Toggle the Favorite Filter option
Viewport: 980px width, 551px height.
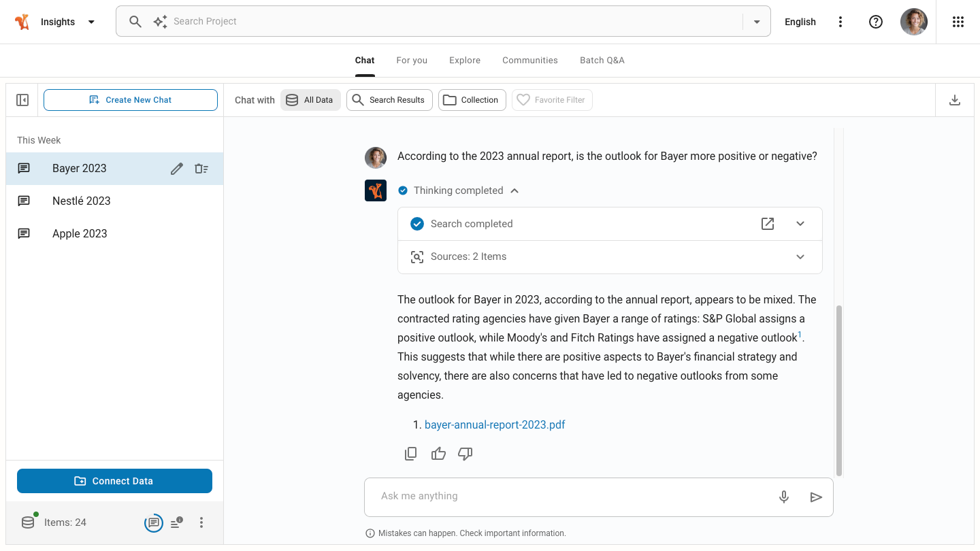552,100
